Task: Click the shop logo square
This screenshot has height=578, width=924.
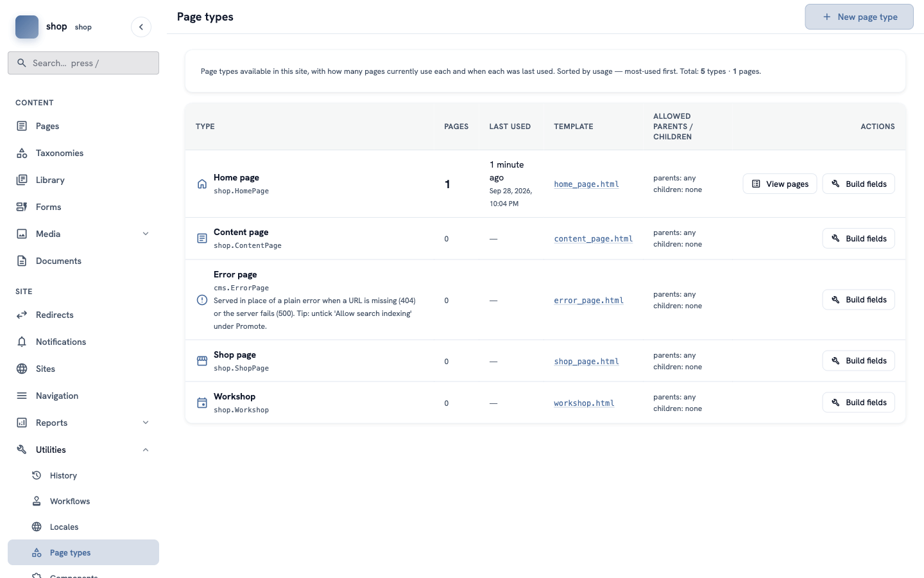Action: (x=27, y=27)
